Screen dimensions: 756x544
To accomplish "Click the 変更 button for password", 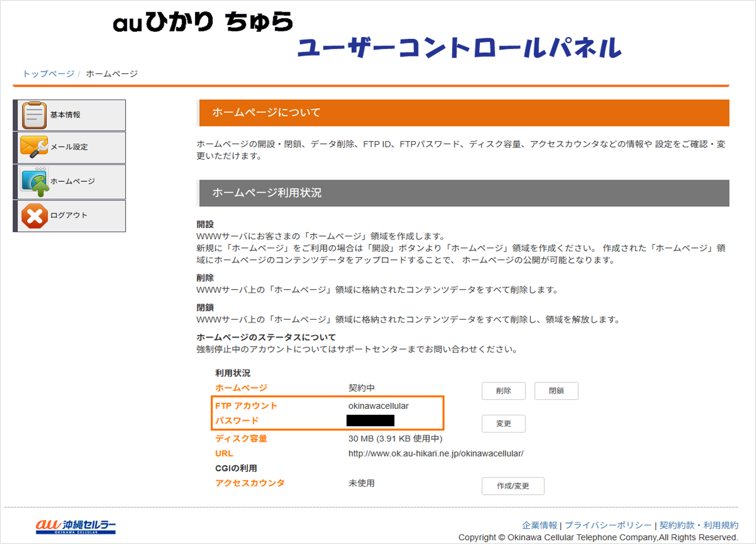I will pos(503,424).
